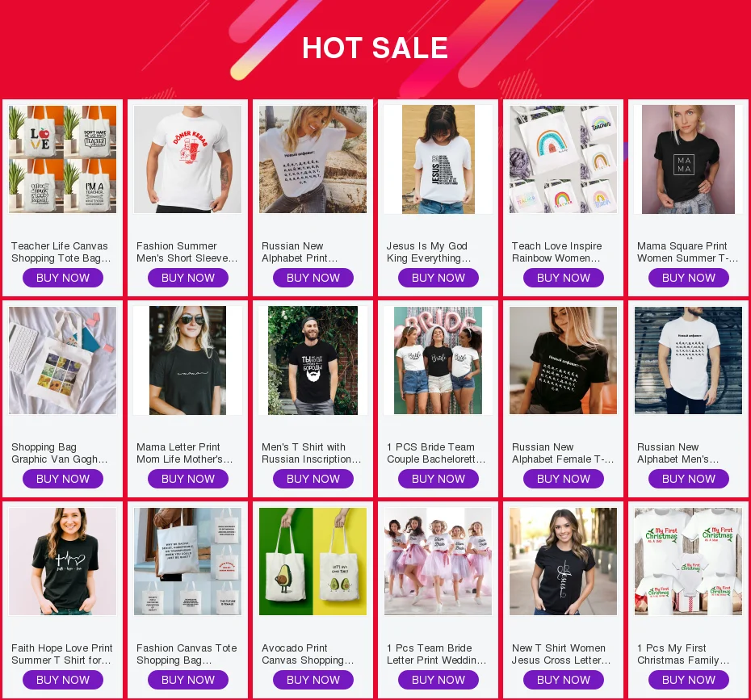Click BUY NOW for Teach Love Inspire Rainbow

click(x=564, y=278)
